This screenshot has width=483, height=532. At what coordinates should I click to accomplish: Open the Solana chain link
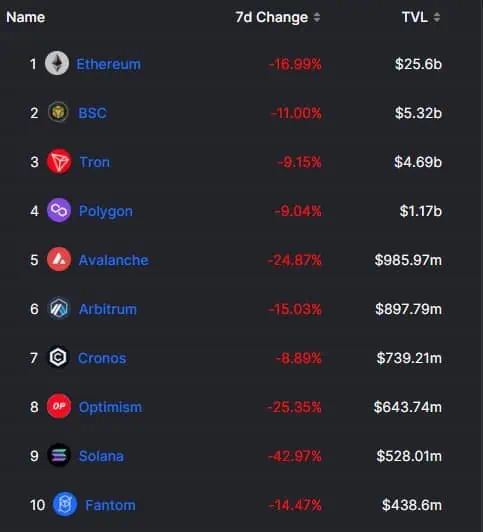coord(101,456)
